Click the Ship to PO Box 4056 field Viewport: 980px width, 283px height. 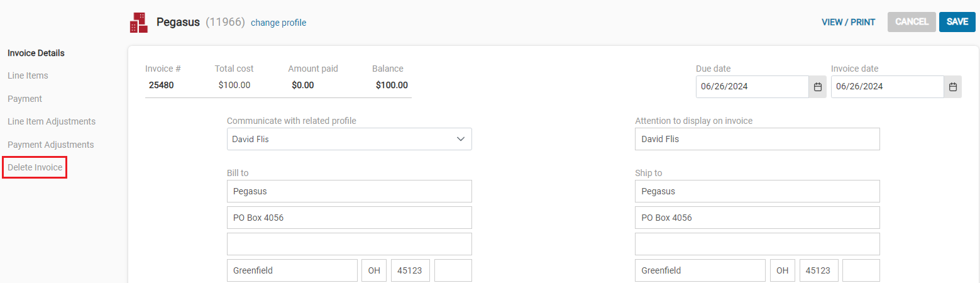[757, 218]
